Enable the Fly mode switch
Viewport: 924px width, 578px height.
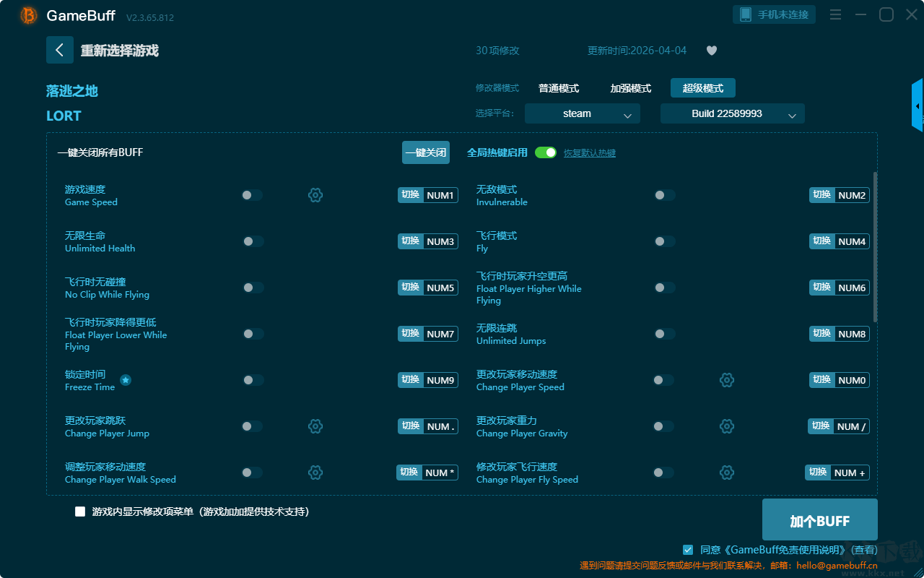click(x=664, y=241)
